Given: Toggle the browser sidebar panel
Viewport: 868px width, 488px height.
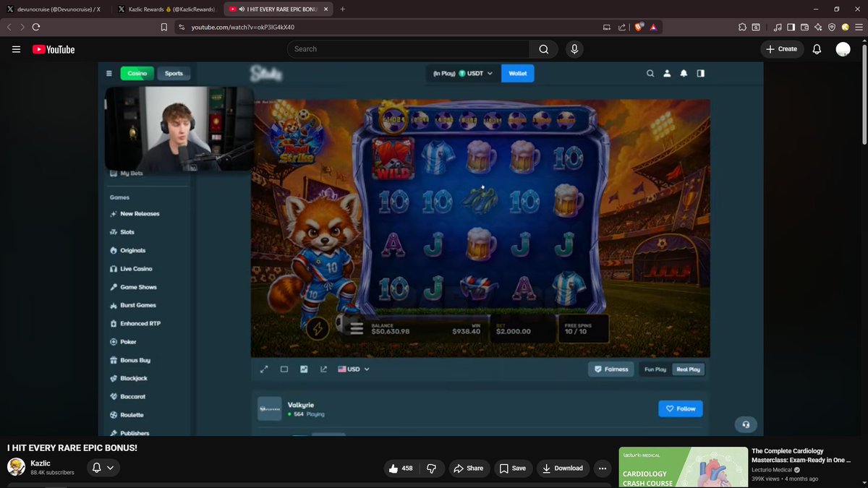Looking at the screenshot, I should tap(791, 27).
